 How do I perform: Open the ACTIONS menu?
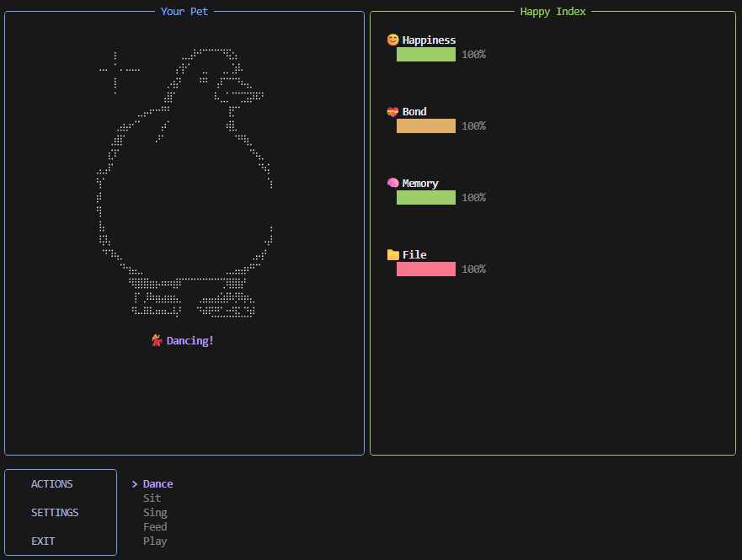52,484
